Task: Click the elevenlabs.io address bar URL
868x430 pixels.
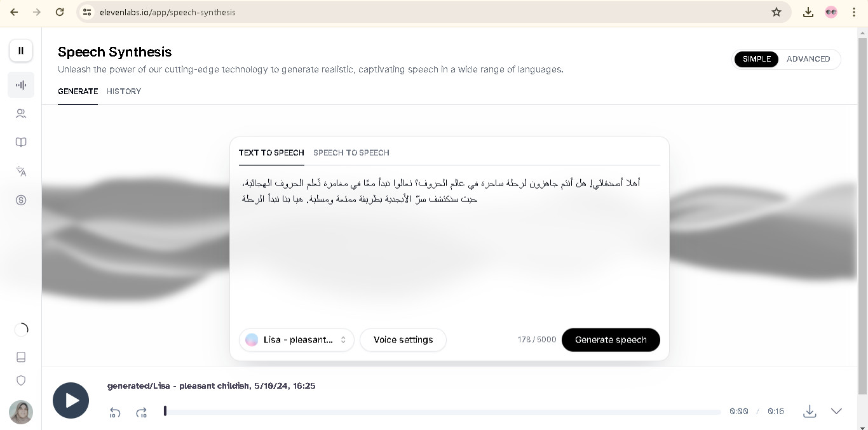Action: pos(168,12)
